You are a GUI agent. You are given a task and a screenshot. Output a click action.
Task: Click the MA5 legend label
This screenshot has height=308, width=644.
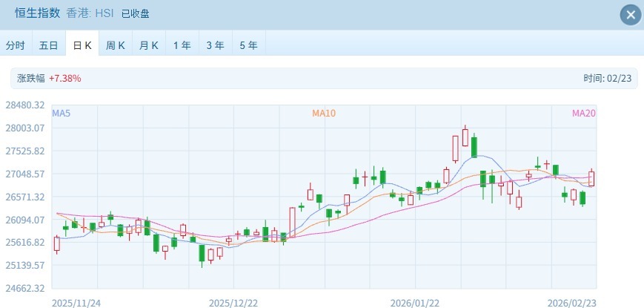(61, 114)
